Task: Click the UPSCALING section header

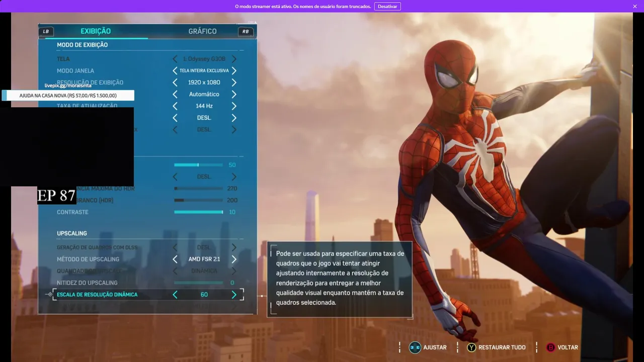Action: [72, 233]
